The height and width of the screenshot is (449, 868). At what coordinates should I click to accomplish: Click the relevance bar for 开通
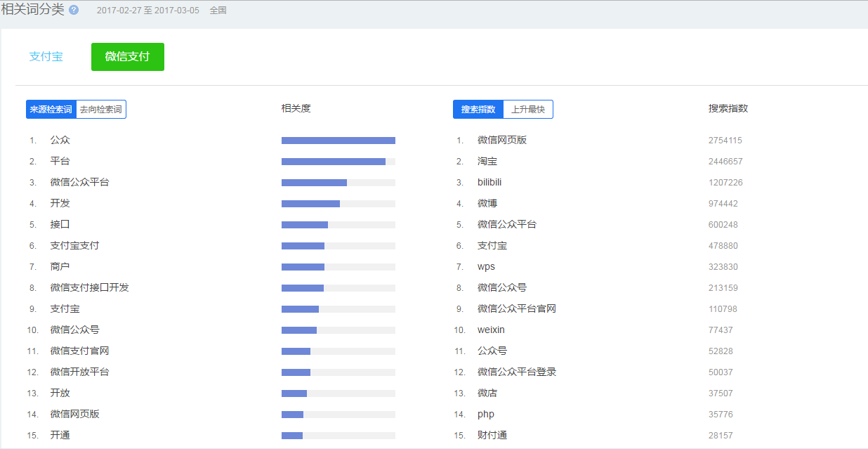(x=338, y=436)
